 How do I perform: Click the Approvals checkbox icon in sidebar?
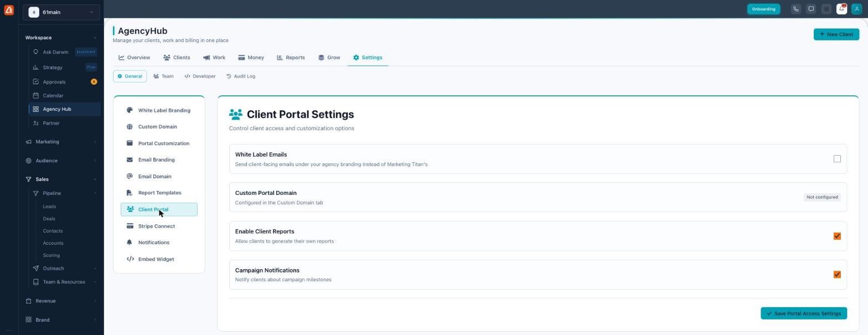tap(36, 82)
